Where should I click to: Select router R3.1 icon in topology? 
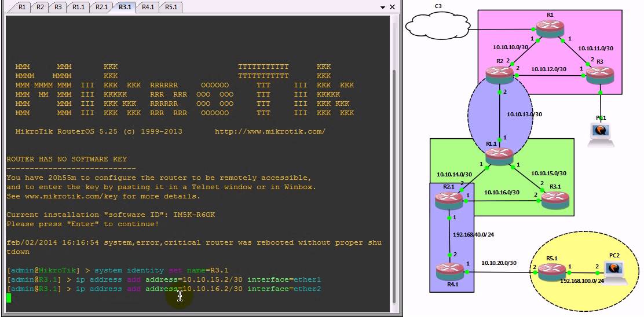555,201
